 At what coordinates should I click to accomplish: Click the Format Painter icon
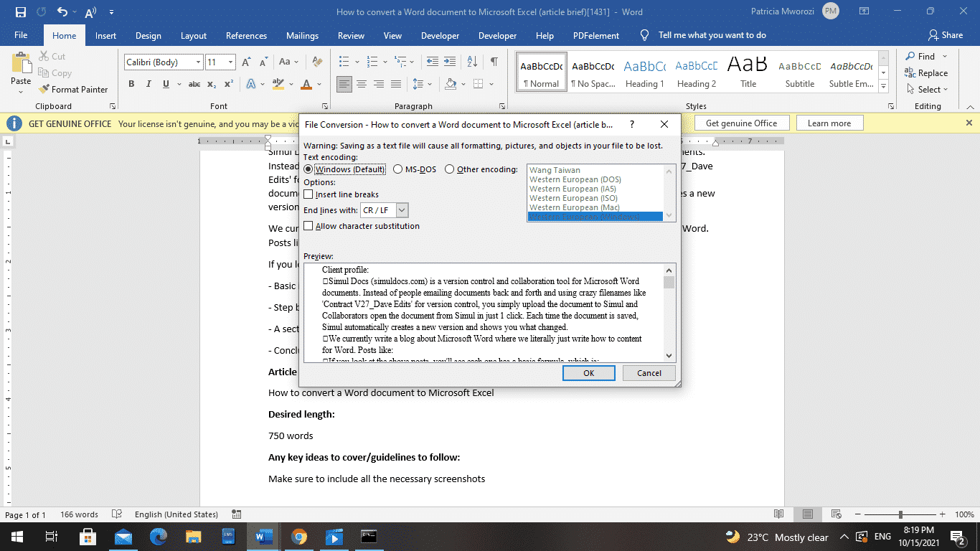click(x=43, y=89)
